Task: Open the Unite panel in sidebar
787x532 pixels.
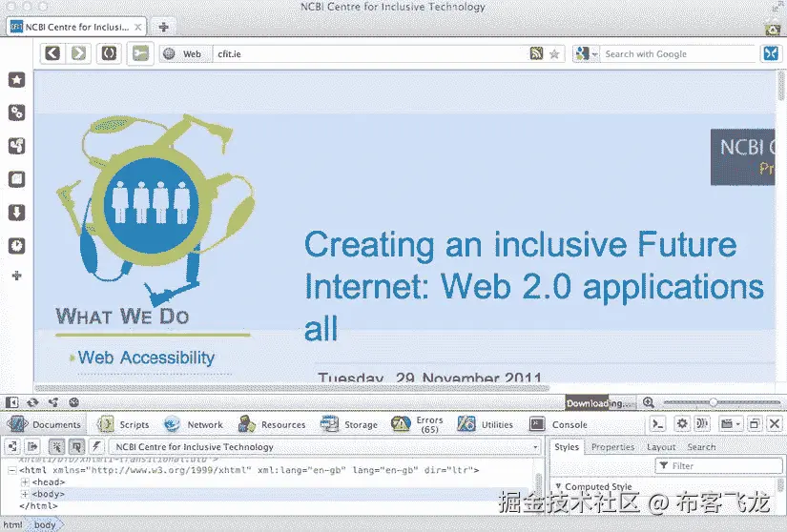Action: (x=16, y=146)
